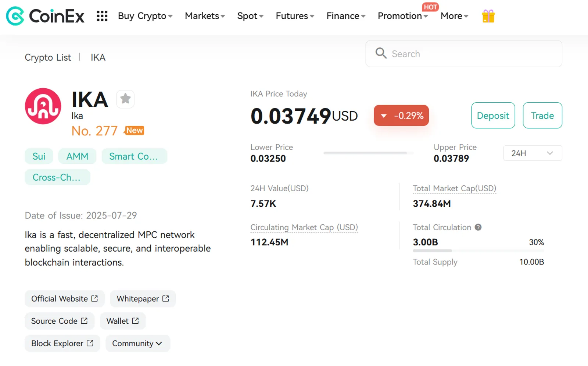Click the IKA coin logo

pos(43,106)
